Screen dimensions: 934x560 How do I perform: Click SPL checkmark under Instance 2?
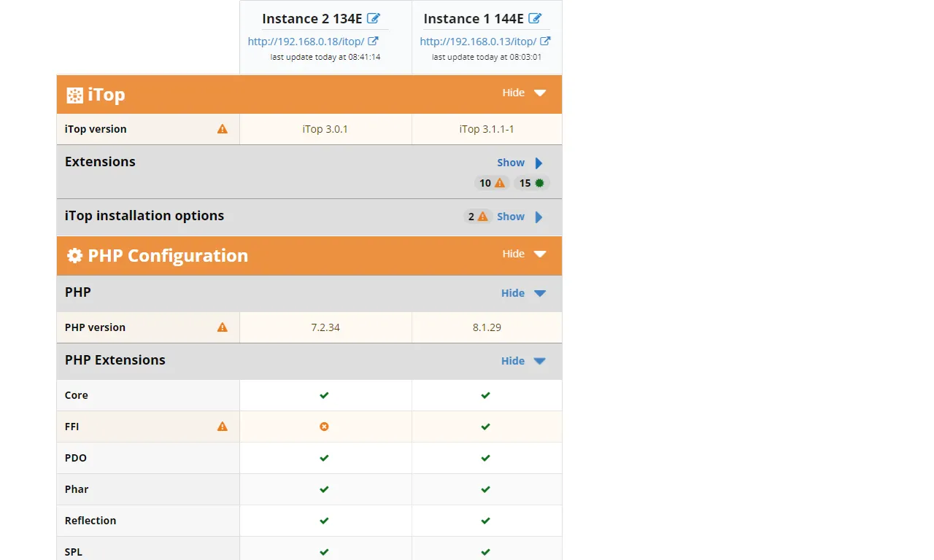coord(324,552)
